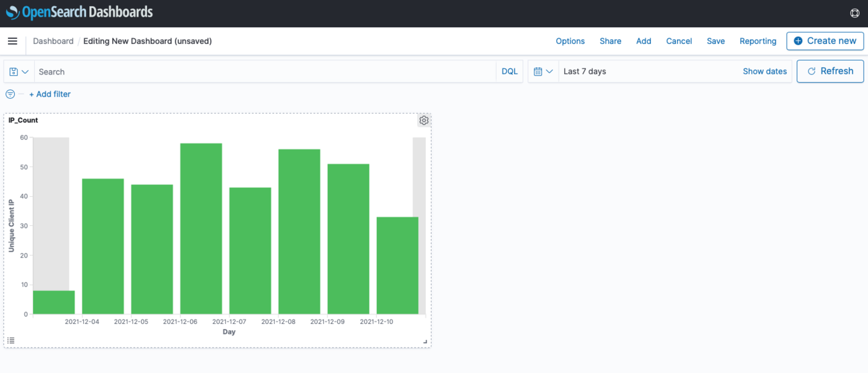Focus the Search query input field
The width and height of the screenshot is (868, 373).
(x=265, y=72)
